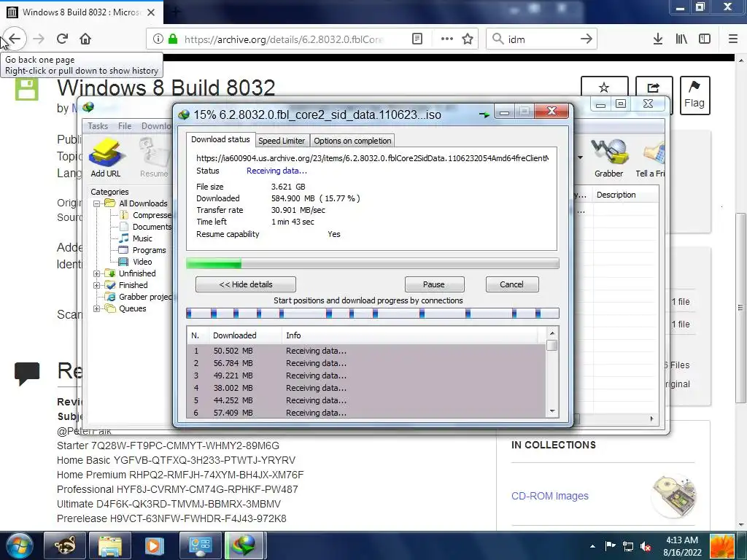Submit search with the arrow in search box
The height and width of the screenshot is (560, 747).
(x=587, y=39)
